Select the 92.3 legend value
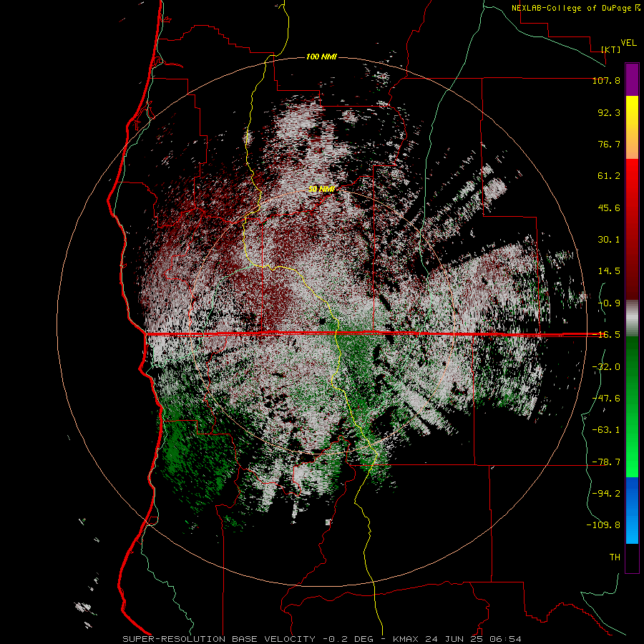 point(609,112)
